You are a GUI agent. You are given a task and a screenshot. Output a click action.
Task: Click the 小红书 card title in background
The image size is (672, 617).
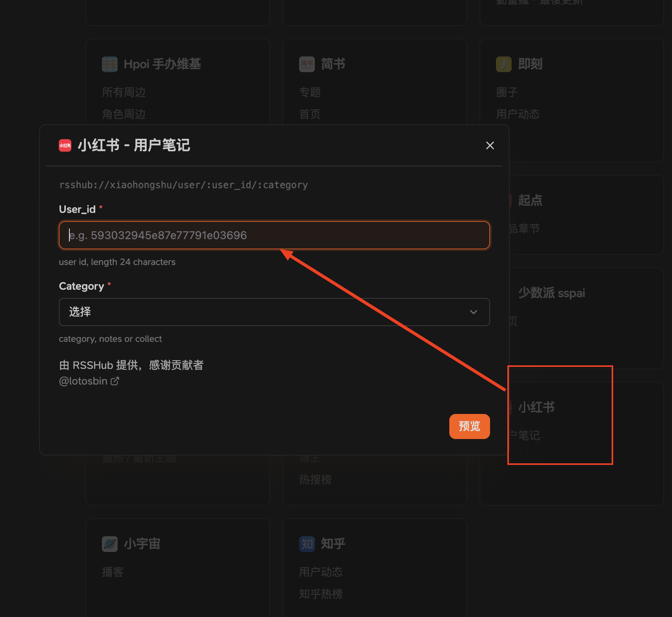(x=536, y=407)
